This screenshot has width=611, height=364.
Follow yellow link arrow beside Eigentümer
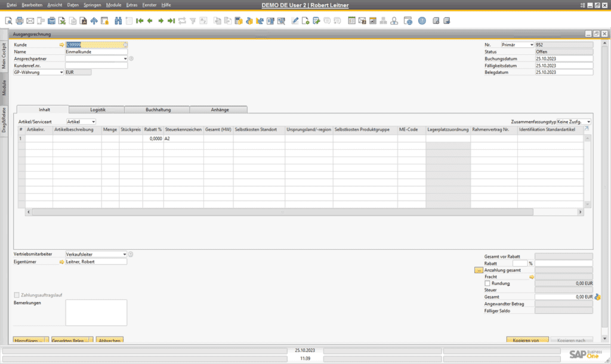pyautogui.click(x=61, y=262)
